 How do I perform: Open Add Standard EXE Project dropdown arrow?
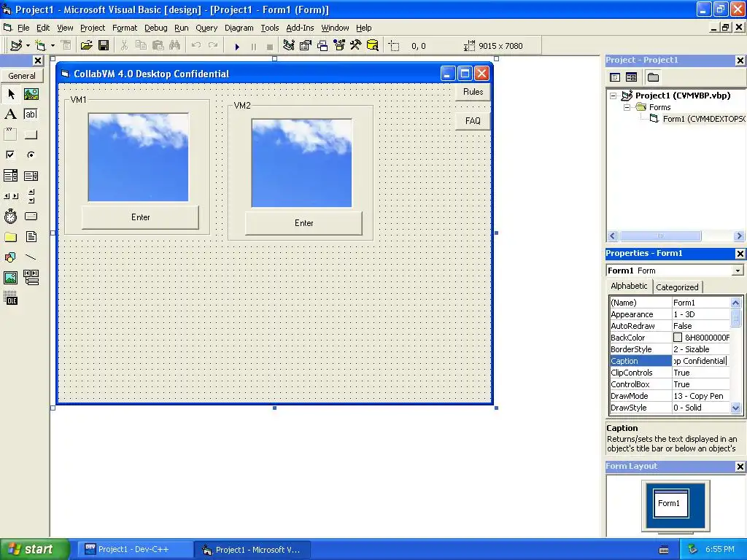coord(28,46)
